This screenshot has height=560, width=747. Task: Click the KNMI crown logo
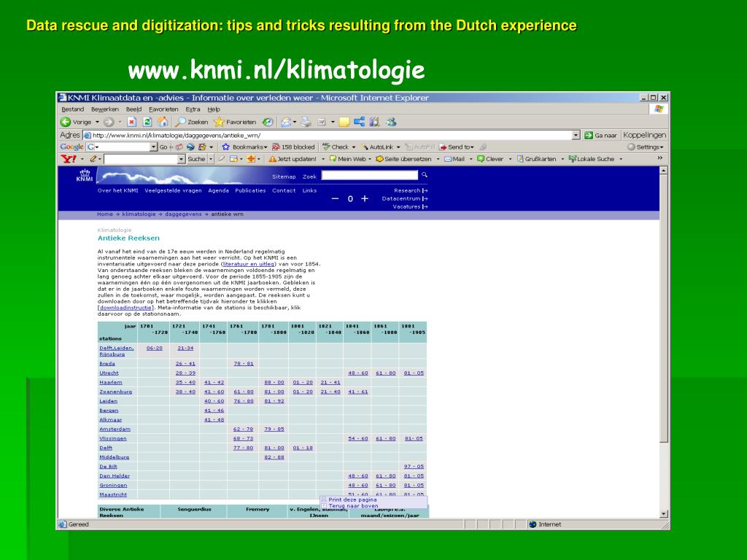click(x=85, y=175)
